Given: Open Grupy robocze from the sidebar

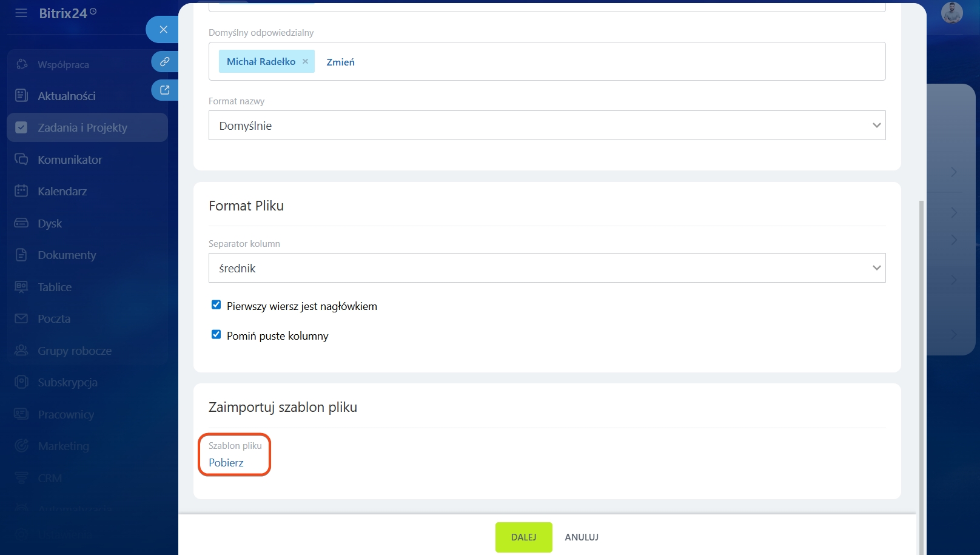Looking at the screenshot, I should [x=75, y=351].
